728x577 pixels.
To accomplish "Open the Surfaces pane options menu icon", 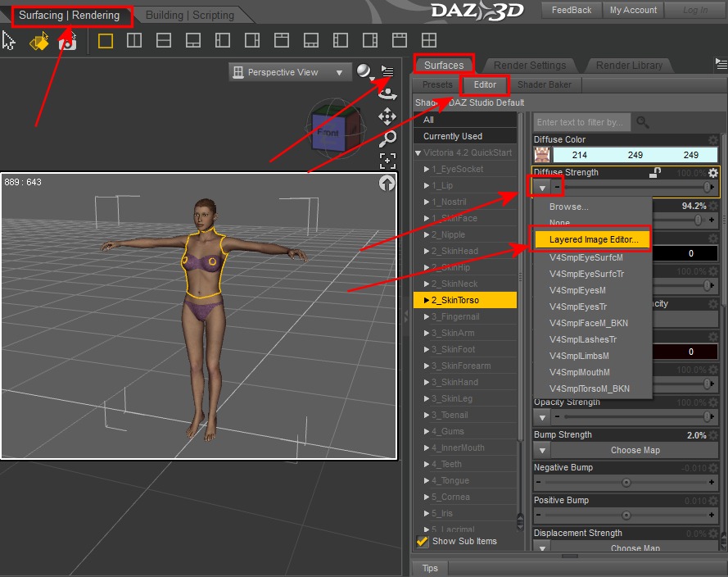I will (x=721, y=64).
